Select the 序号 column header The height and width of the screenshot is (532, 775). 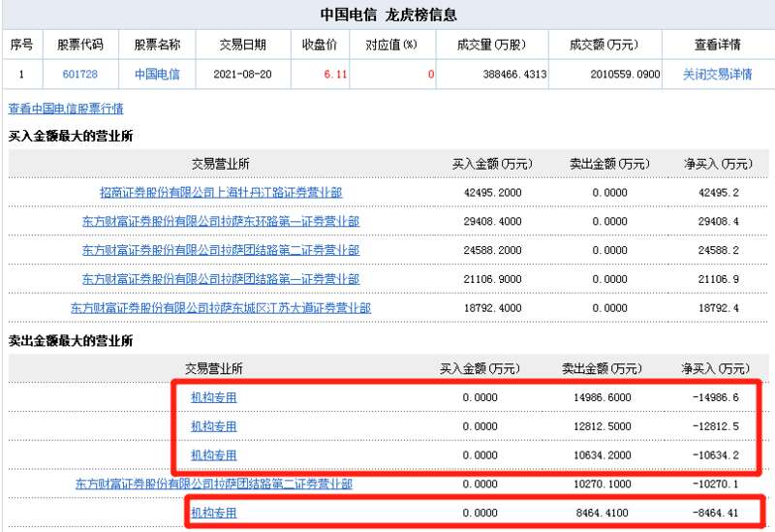(21, 45)
